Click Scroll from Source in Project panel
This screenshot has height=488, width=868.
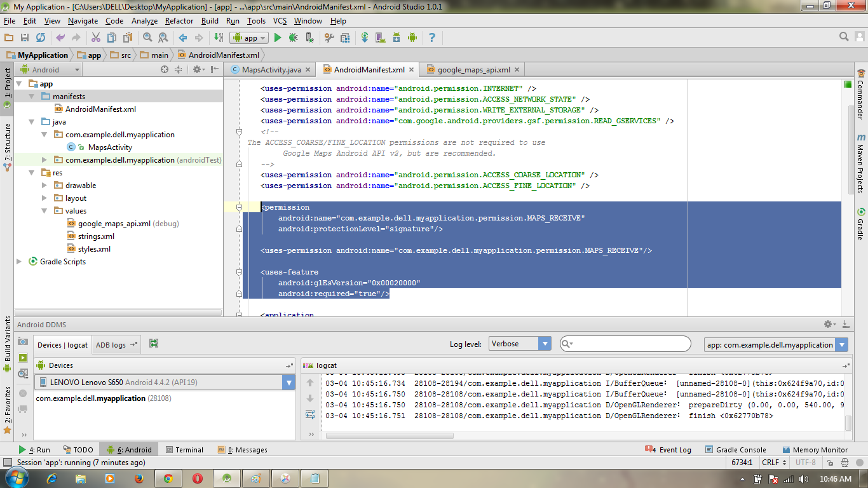165,70
